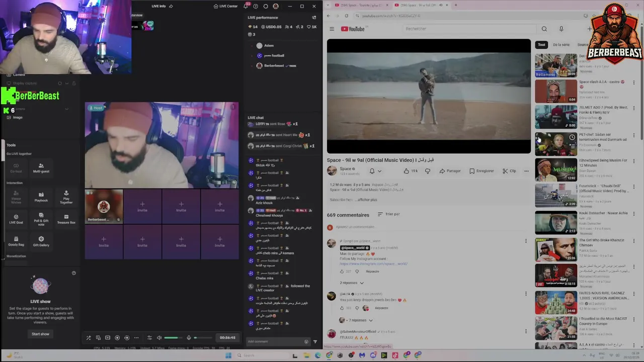The width and height of the screenshot is (644, 362).
Task: Open the Poll & Gift vote tool
Action: point(41,219)
